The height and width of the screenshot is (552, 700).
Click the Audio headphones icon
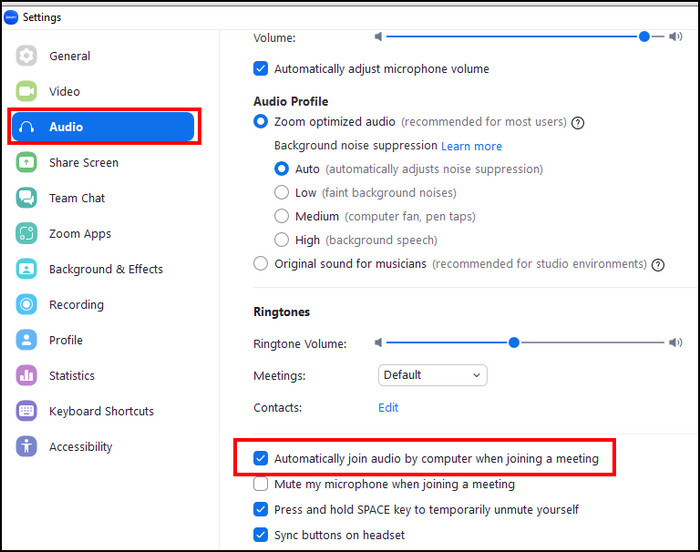(26, 127)
